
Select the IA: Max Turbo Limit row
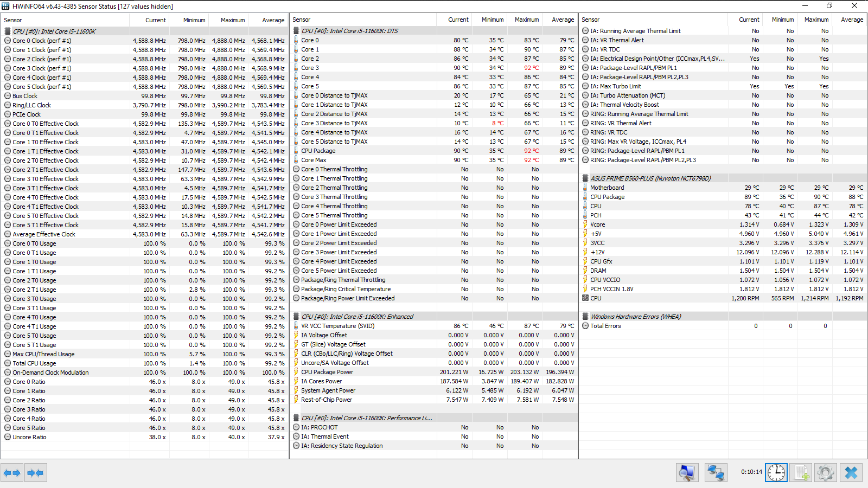coord(723,86)
